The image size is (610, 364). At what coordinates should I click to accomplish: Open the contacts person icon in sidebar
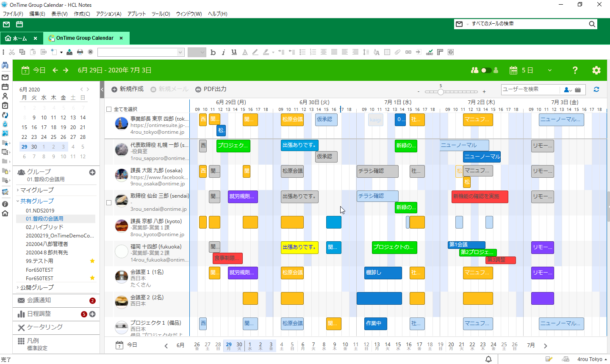click(x=5, y=96)
